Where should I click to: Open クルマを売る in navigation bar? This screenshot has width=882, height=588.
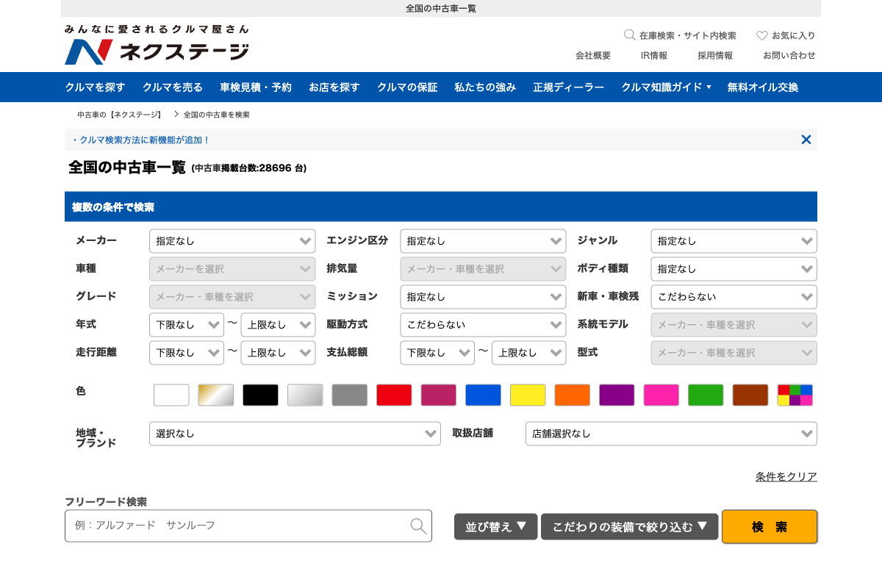173,87
